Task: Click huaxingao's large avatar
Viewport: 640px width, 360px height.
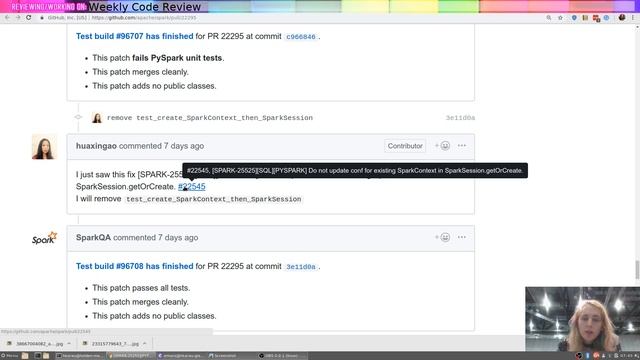Action: point(44,147)
